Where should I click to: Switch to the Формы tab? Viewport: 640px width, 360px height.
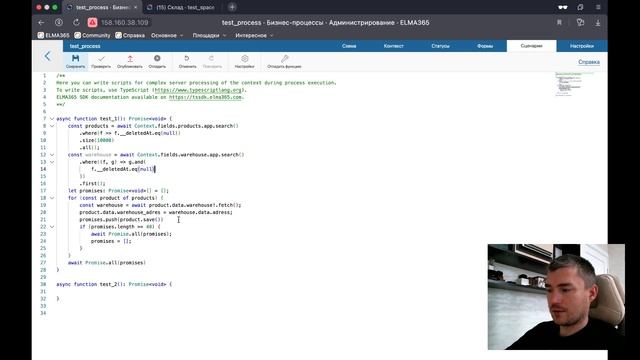[485, 46]
